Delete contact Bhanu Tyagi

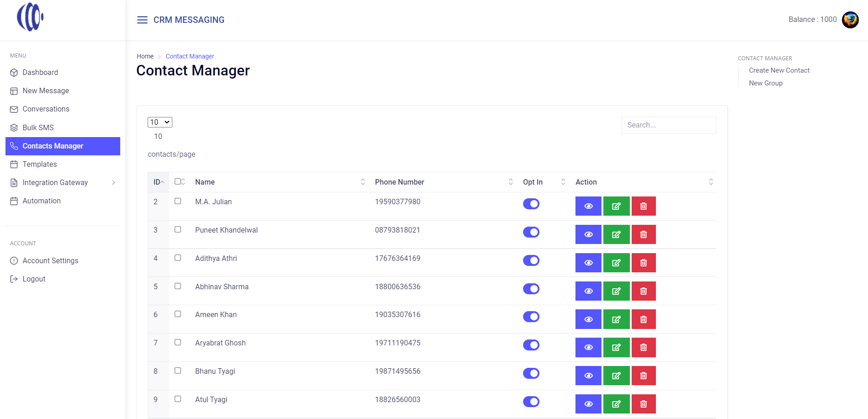point(644,376)
